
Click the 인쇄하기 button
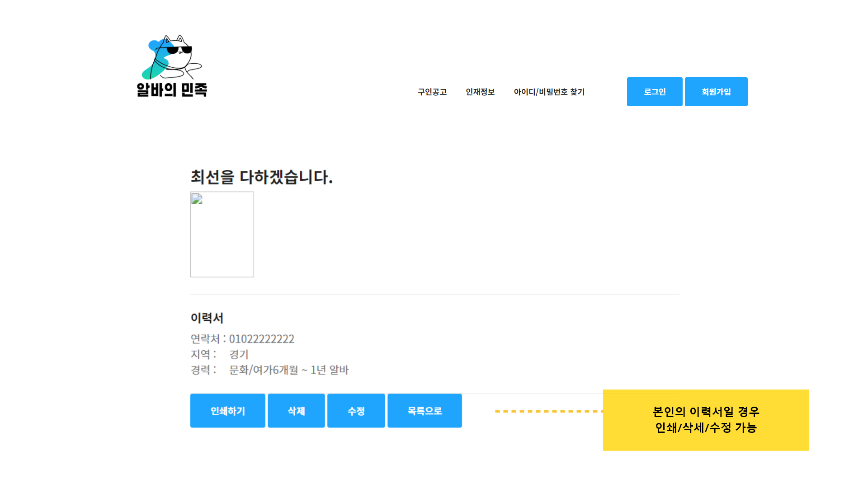[228, 411]
